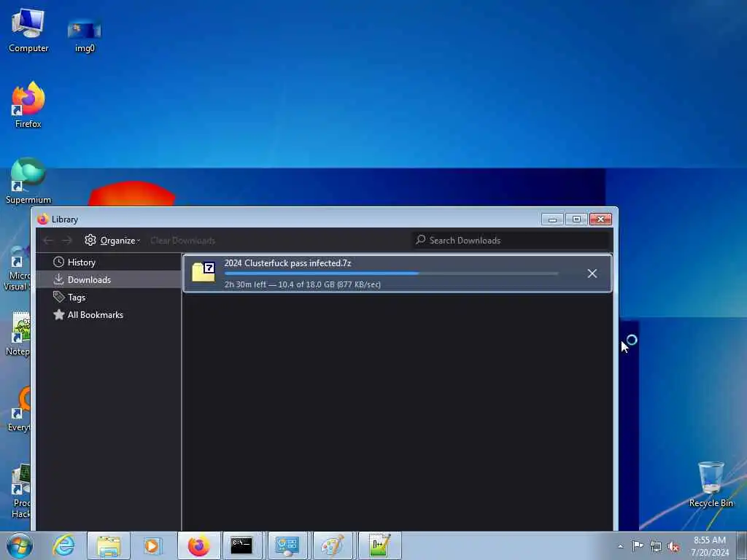Viewport: 747px width, 560px height.
Task: Click the Organize gear icon
Action: 90,240
